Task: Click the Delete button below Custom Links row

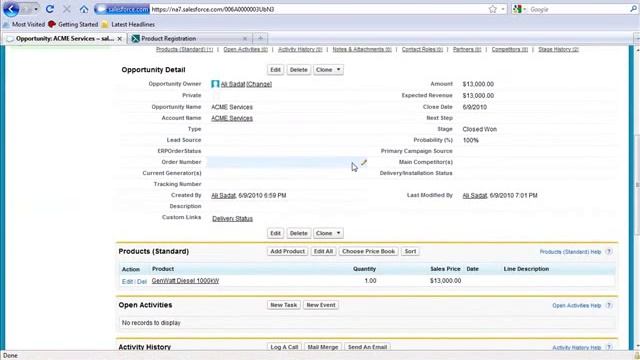Action: pyautogui.click(x=298, y=233)
